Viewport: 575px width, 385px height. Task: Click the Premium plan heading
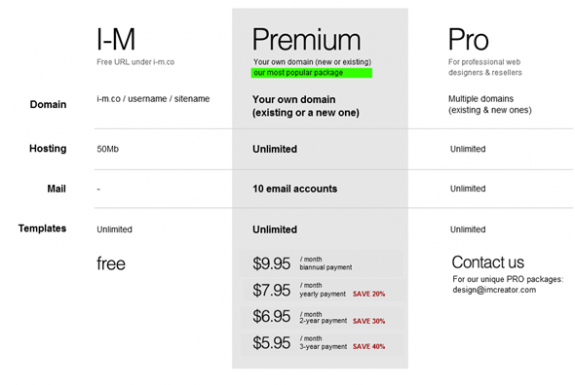[307, 40]
